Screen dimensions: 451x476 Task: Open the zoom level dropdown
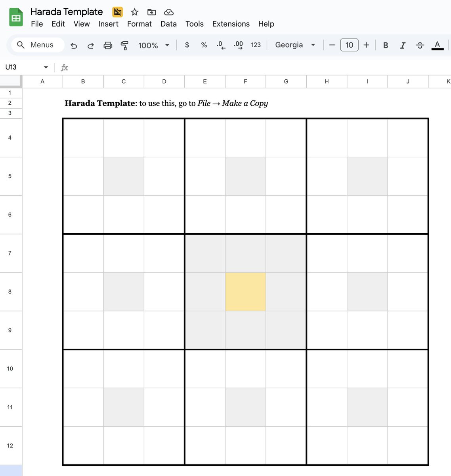click(x=154, y=45)
